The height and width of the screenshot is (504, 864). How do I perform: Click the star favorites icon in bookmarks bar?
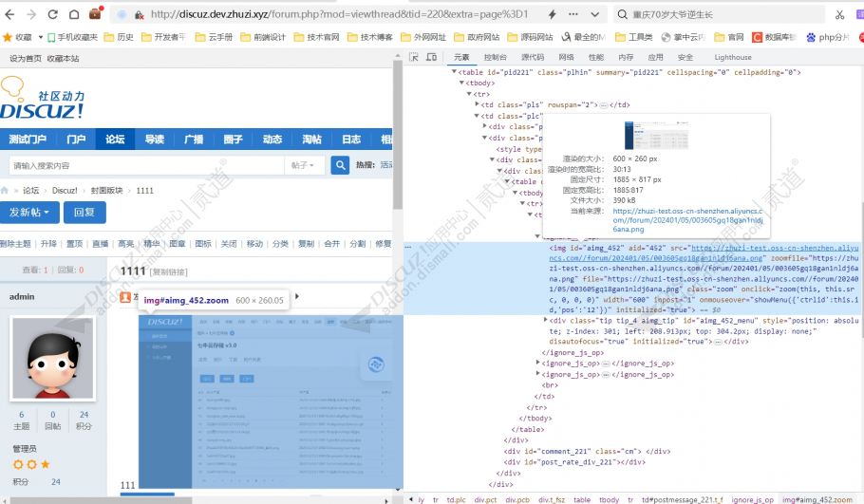8,37
